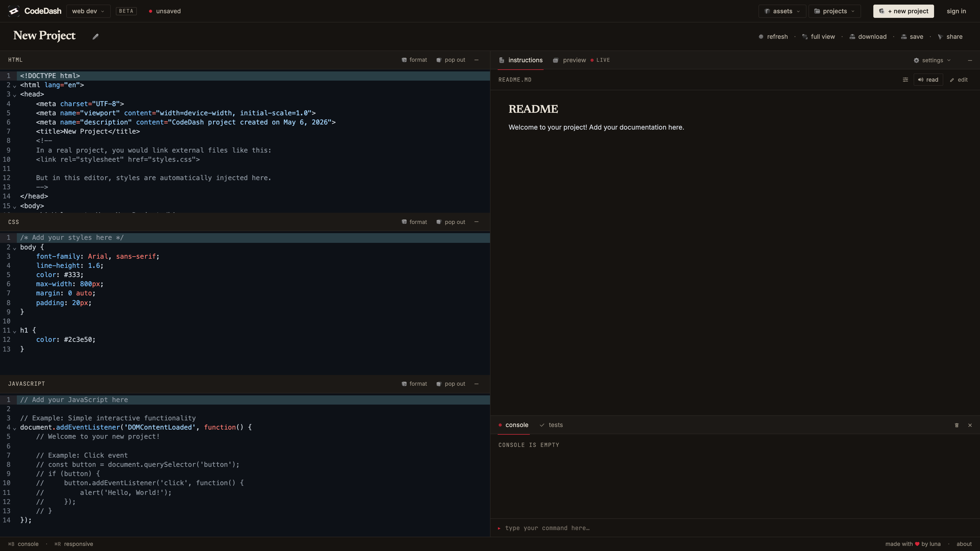The width and height of the screenshot is (980, 551).
Task: Pop out the CSS editor
Action: [x=451, y=222]
